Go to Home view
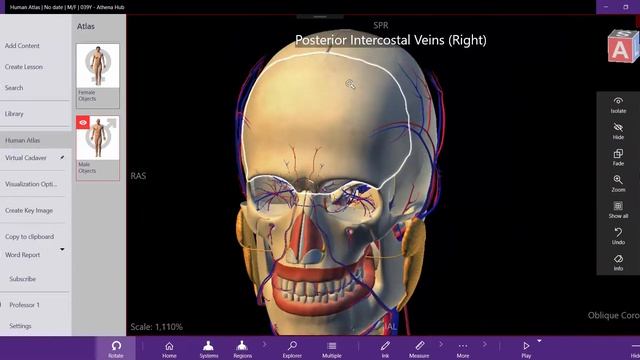Image resolution: width=640 pixels, height=360 pixels. coord(169,349)
